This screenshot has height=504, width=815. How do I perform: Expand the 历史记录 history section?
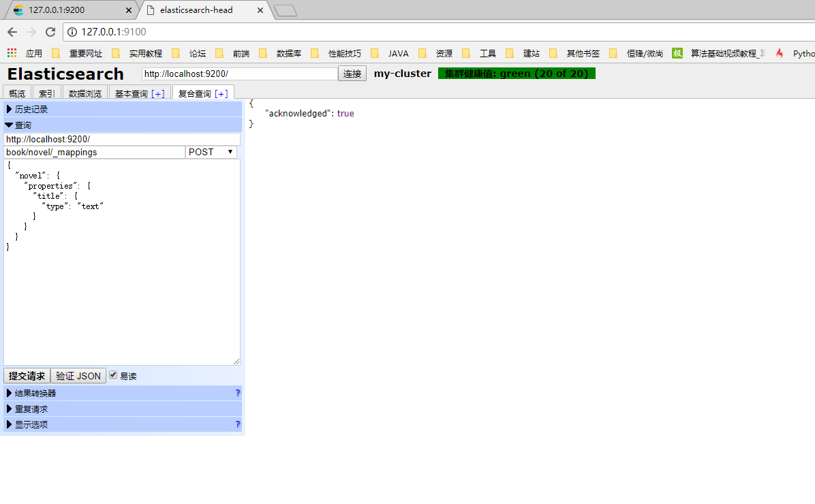[123, 109]
